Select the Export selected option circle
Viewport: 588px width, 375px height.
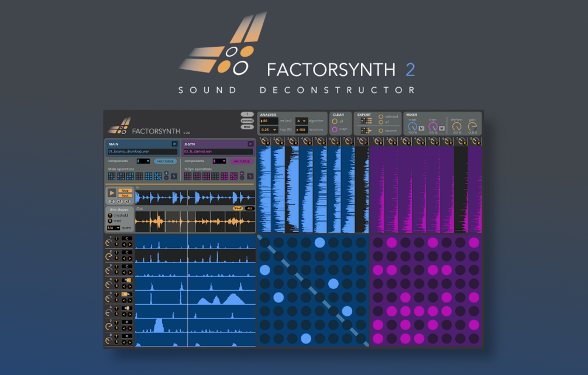pyautogui.click(x=381, y=116)
